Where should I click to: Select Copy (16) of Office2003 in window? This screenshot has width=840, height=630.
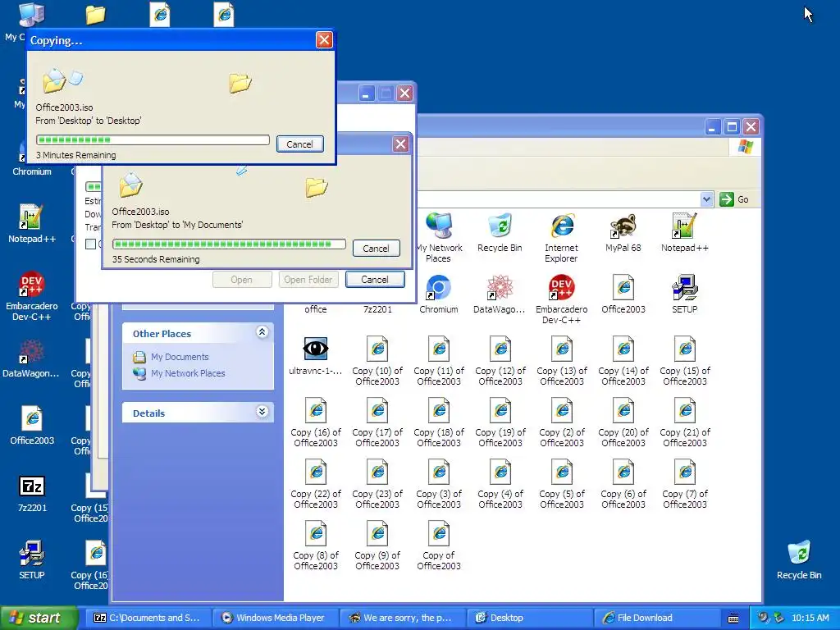point(316,422)
